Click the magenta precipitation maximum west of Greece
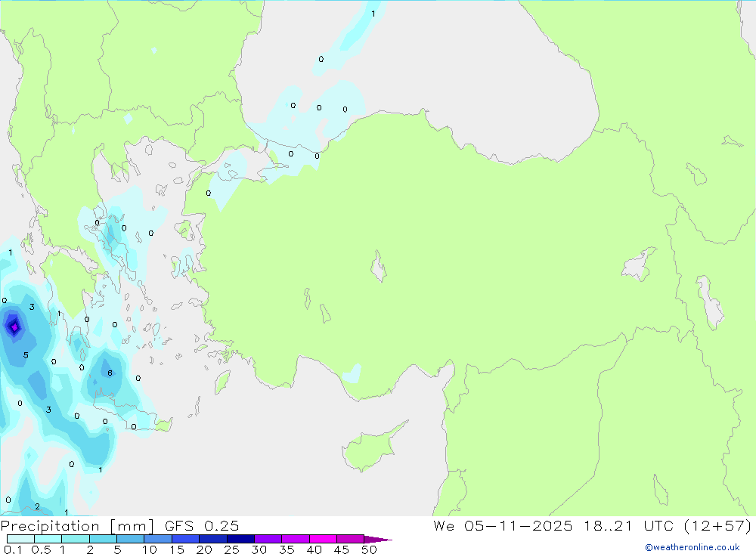 (14, 327)
